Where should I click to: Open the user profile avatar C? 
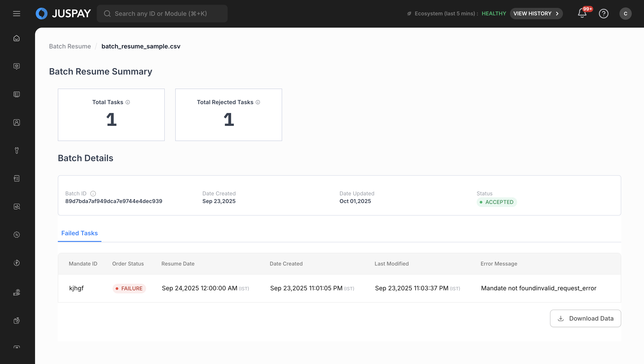pyautogui.click(x=625, y=14)
